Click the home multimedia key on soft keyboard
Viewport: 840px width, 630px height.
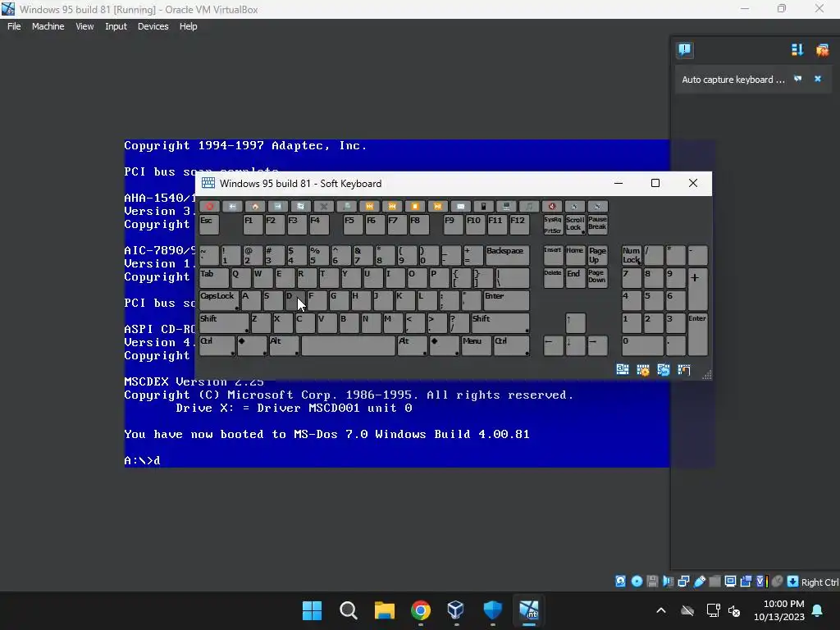pos(255,206)
